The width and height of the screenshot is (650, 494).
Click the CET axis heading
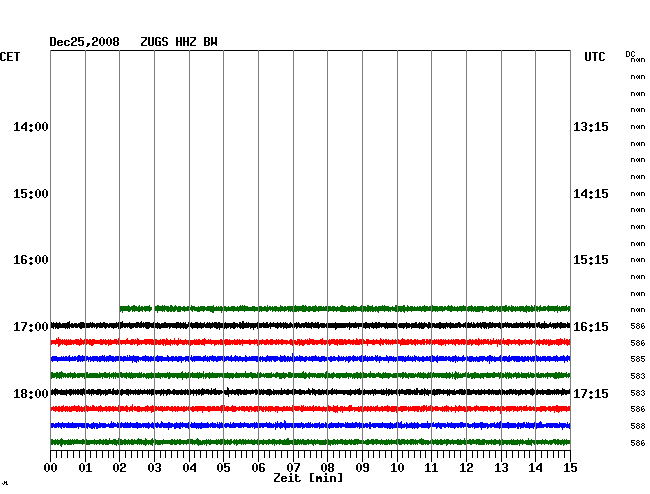point(10,57)
